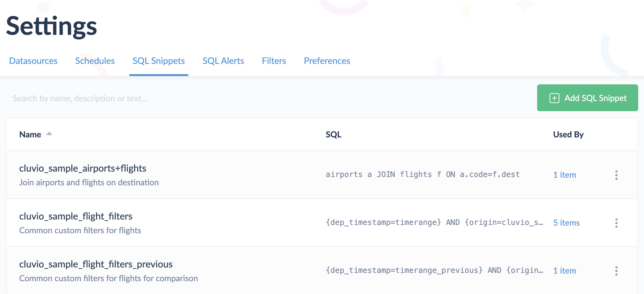Viewport: 644px width, 294px height.
Task: Open the '1 item' link for airports+flights
Action: pyautogui.click(x=565, y=175)
